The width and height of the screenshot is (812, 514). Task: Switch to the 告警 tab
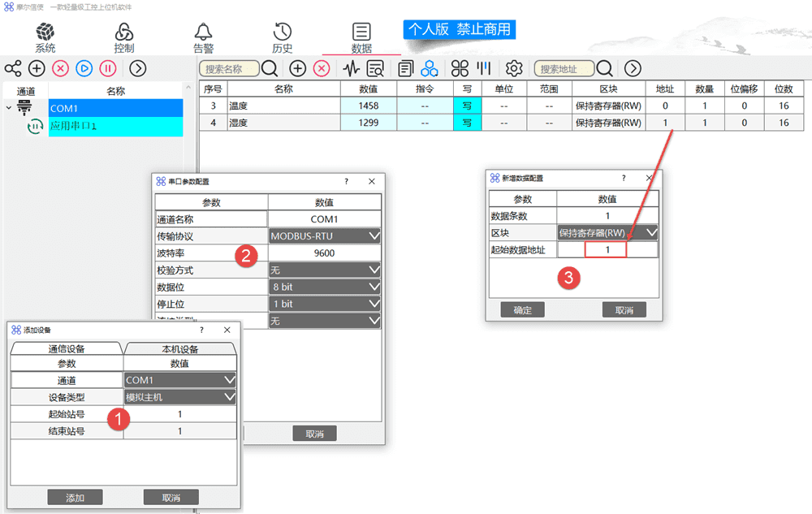[203, 37]
